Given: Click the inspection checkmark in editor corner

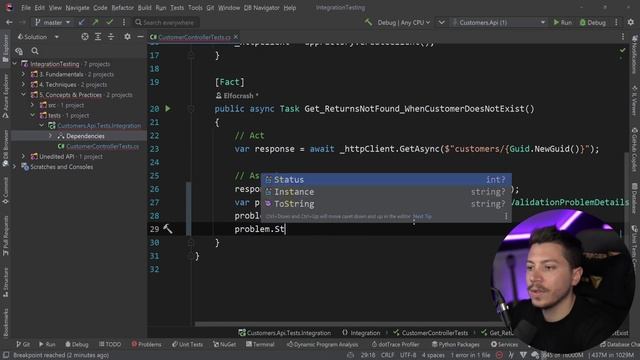Looking at the screenshot, I should [x=622, y=50].
